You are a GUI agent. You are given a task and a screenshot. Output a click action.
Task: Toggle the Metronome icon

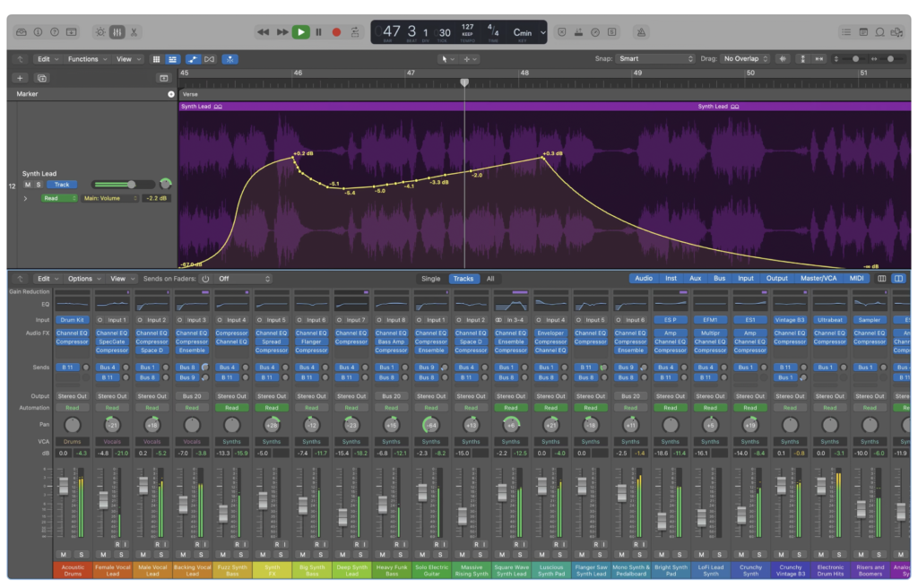pyautogui.click(x=641, y=32)
